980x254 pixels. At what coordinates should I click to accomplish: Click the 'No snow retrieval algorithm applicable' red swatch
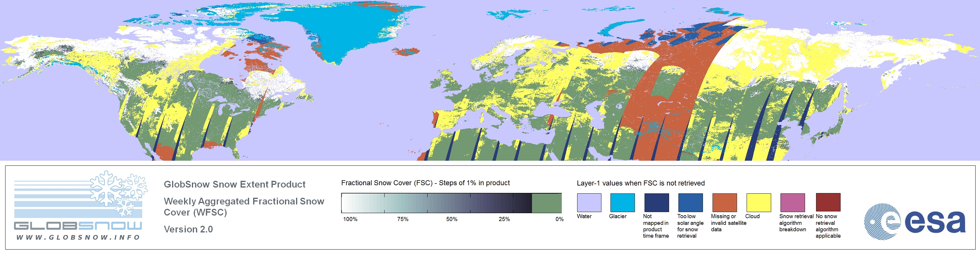(828, 203)
